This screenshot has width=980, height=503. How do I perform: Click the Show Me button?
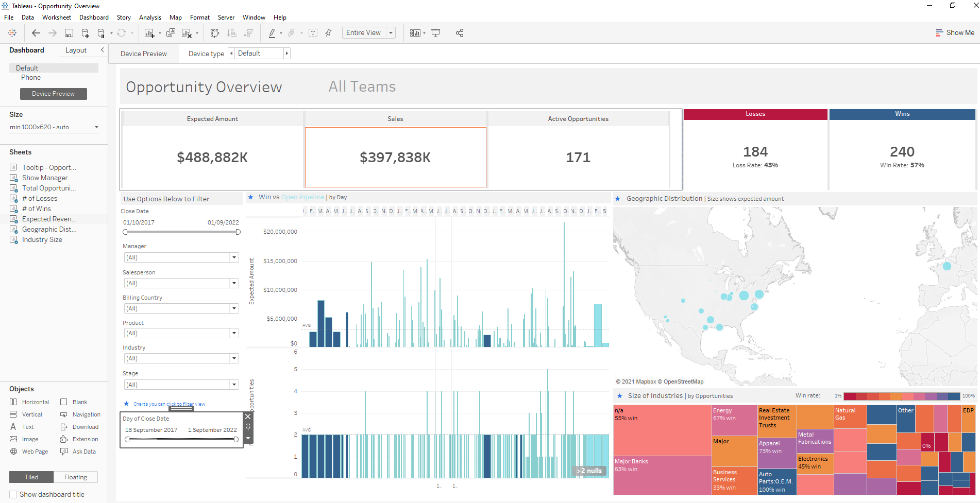pos(955,32)
